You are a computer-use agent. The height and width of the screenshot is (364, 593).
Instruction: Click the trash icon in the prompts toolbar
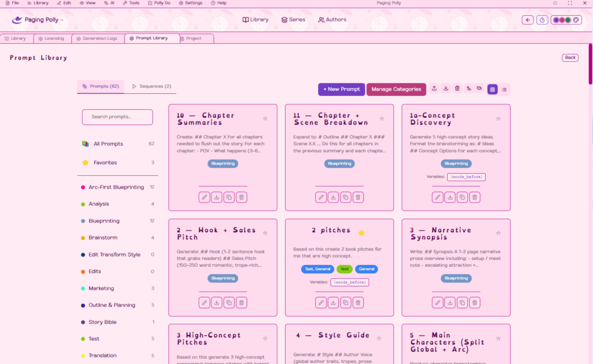click(x=457, y=89)
